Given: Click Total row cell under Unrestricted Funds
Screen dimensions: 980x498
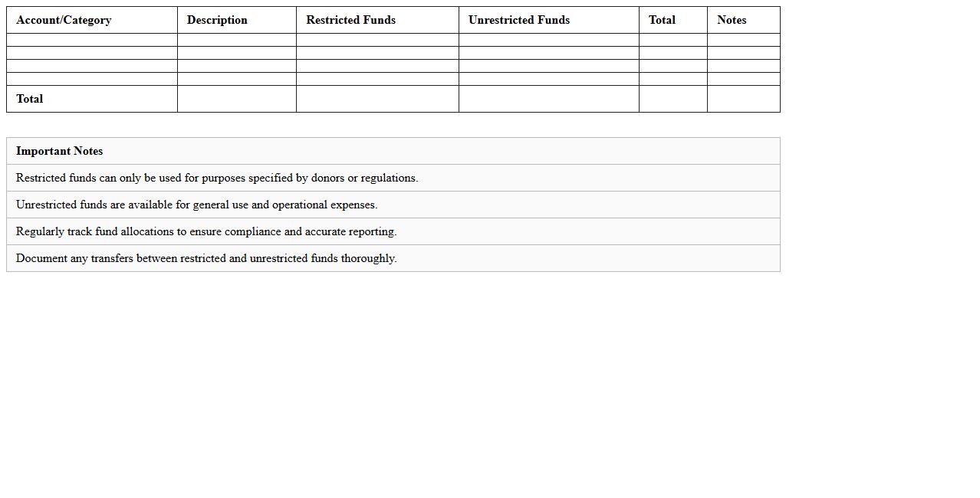Looking at the screenshot, I should click(548, 99).
